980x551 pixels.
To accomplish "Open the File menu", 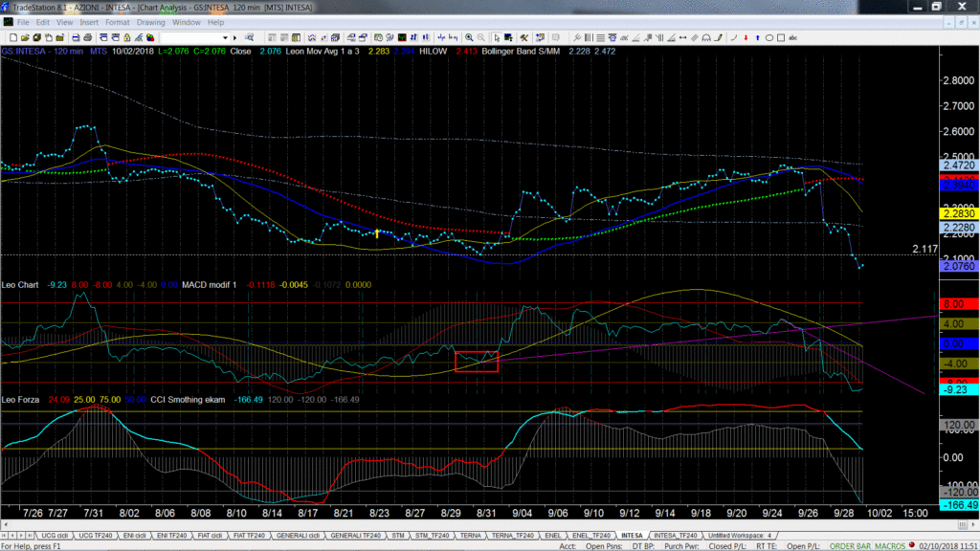I will [x=23, y=23].
